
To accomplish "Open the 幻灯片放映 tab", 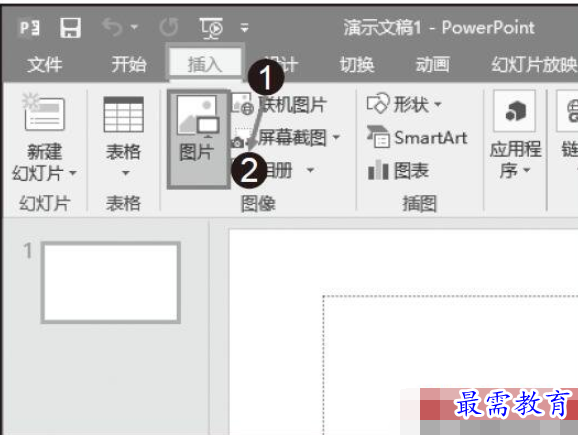I will click(534, 65).
